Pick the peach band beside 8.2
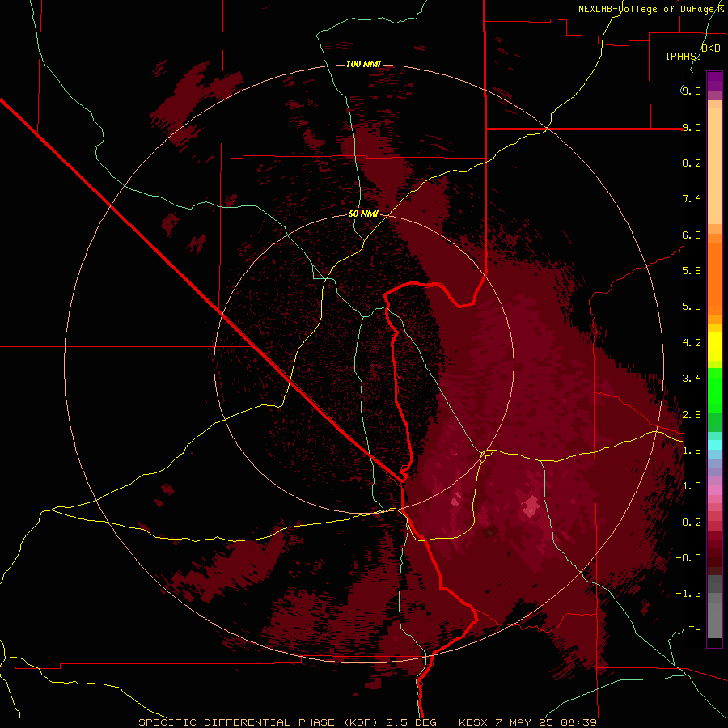Screen dimensions: 728x728 [714, 166]
